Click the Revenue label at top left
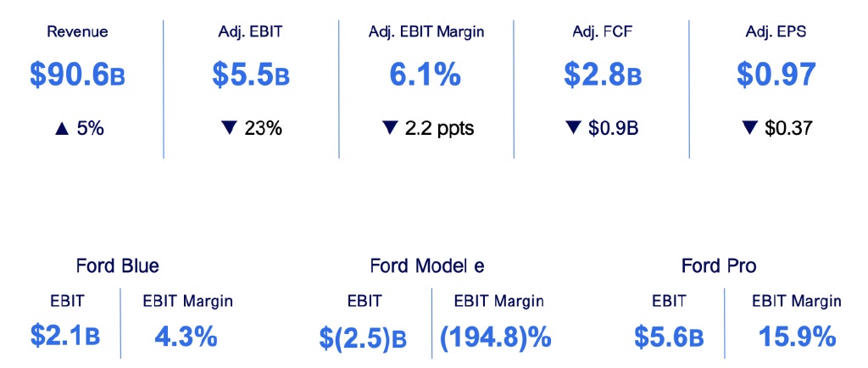 [77, 32]
